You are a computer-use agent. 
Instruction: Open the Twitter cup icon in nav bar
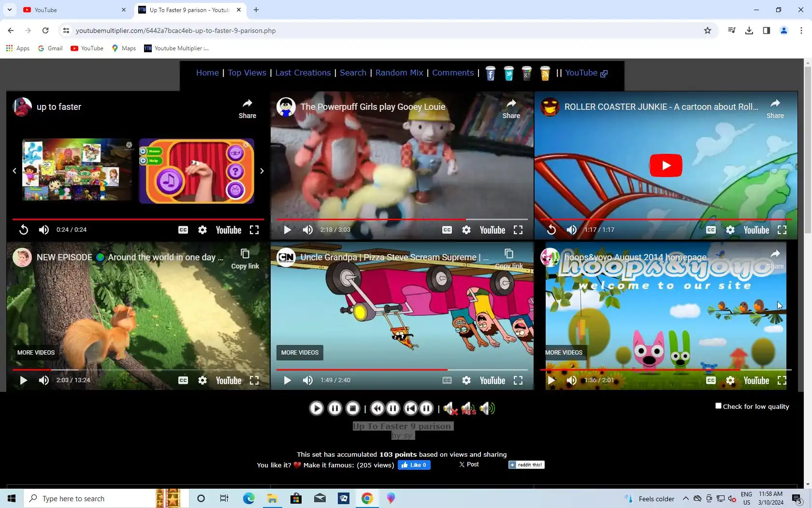pyautogui.click(x=508, y=73)
